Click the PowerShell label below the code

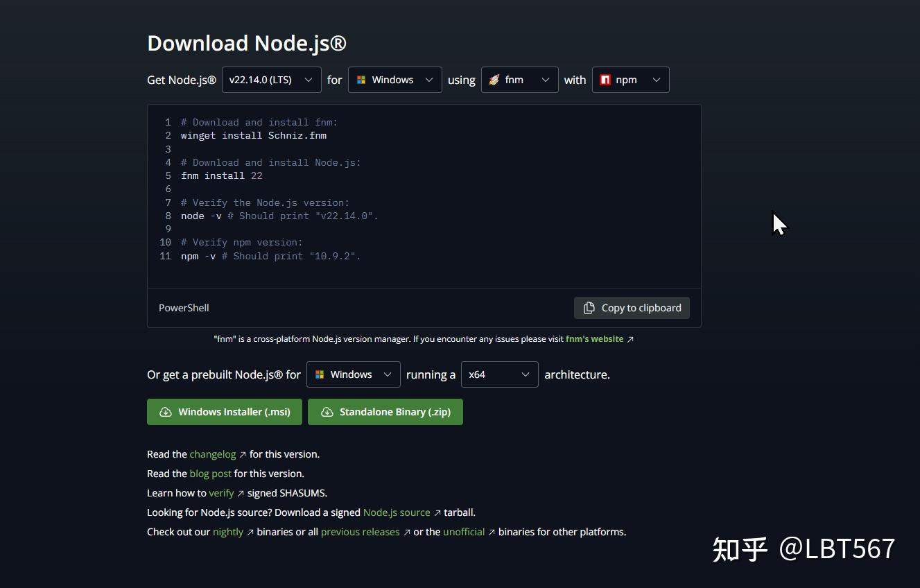point(184,308)
